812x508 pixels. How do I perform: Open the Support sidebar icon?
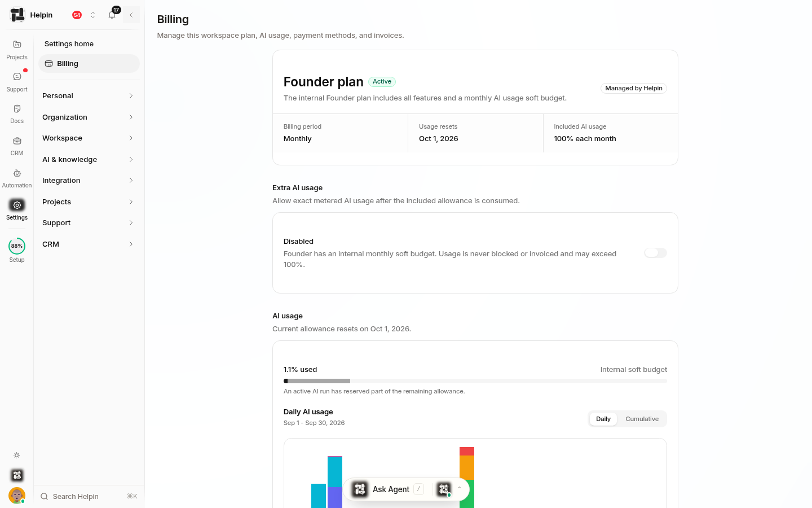tap(17, 77)
